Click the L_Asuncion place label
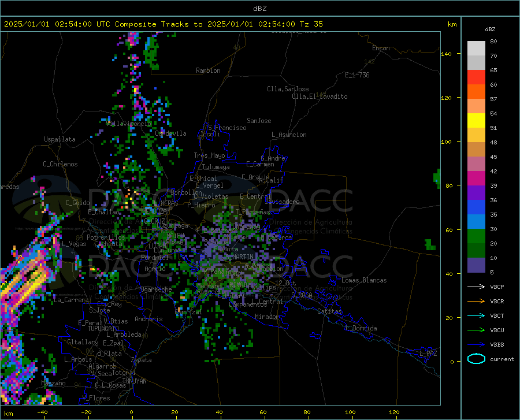Screen dimensions: 520x420 (x=289, y=135)
